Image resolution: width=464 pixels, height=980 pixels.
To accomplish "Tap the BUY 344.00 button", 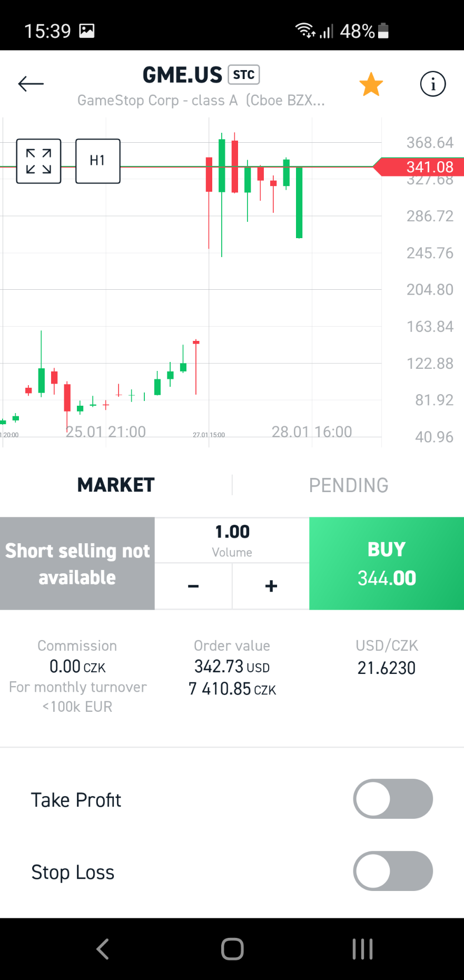I will [387, 563].
